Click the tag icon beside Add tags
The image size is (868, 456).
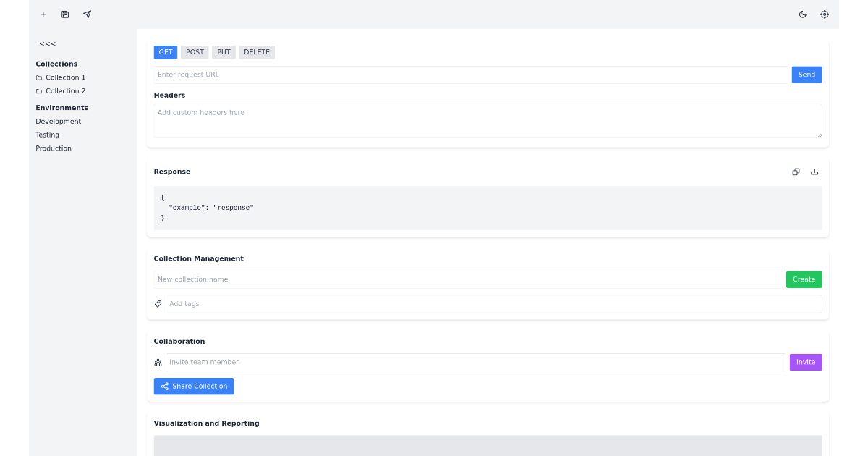coord(158,303)
